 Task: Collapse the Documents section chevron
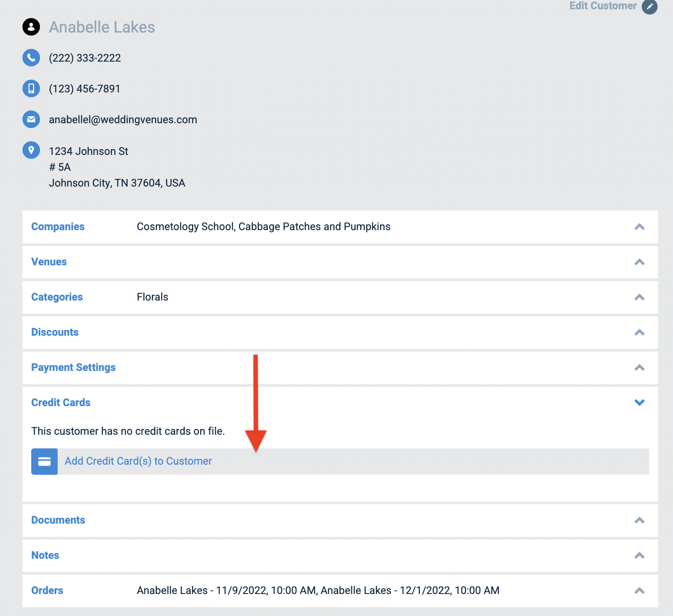point(640,521)
